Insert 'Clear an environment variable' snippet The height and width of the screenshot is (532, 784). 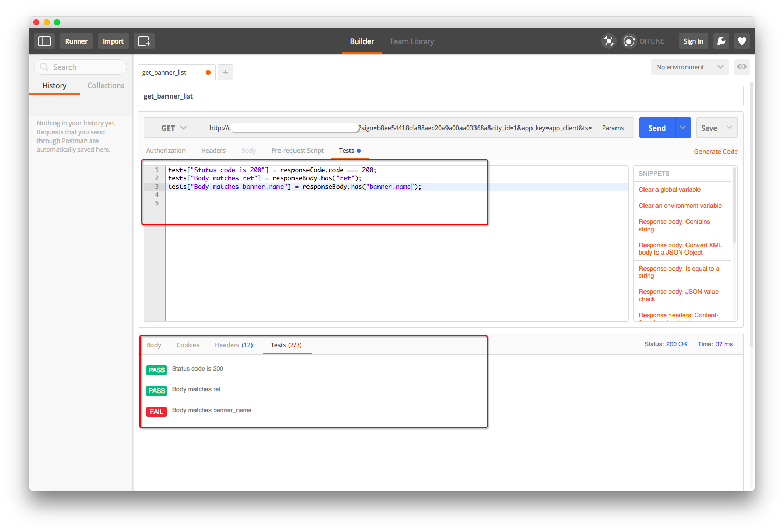tap(680, 206)
